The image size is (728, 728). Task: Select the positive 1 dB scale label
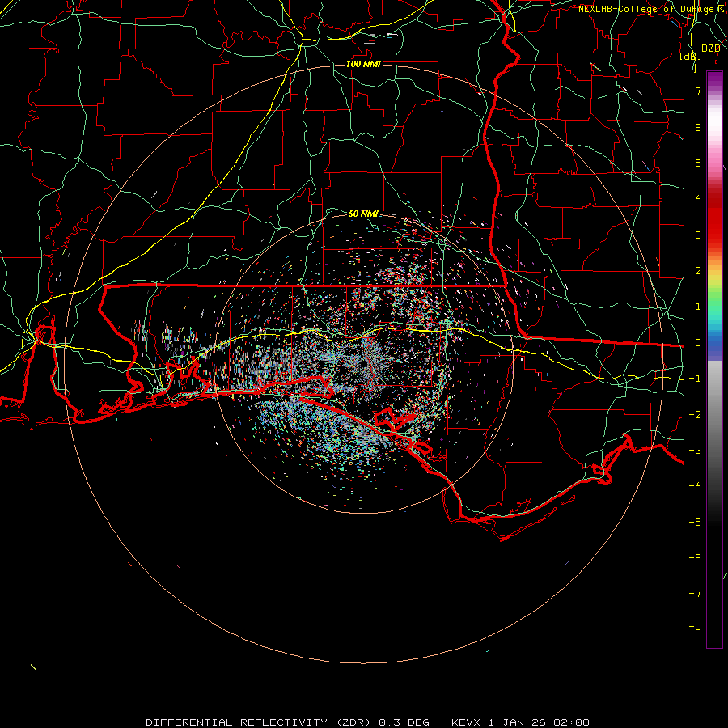pyautogui.click(x=698, y=307)
